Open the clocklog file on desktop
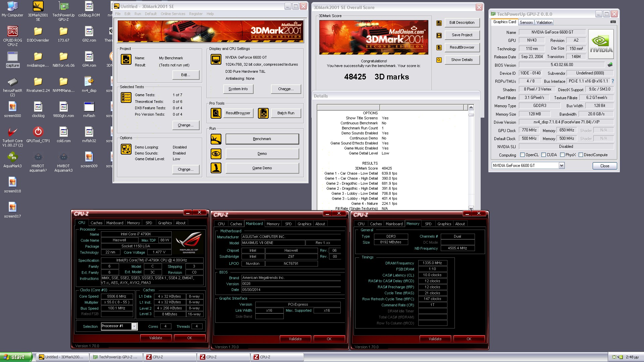Viewport: 644px width, 362px height. coord(38,110)
